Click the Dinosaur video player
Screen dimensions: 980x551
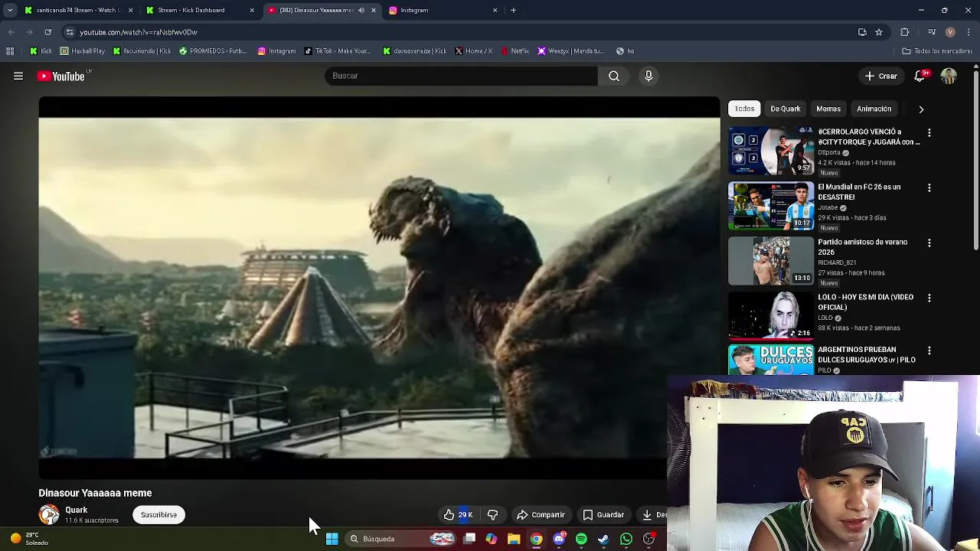[x=379, y=288]
